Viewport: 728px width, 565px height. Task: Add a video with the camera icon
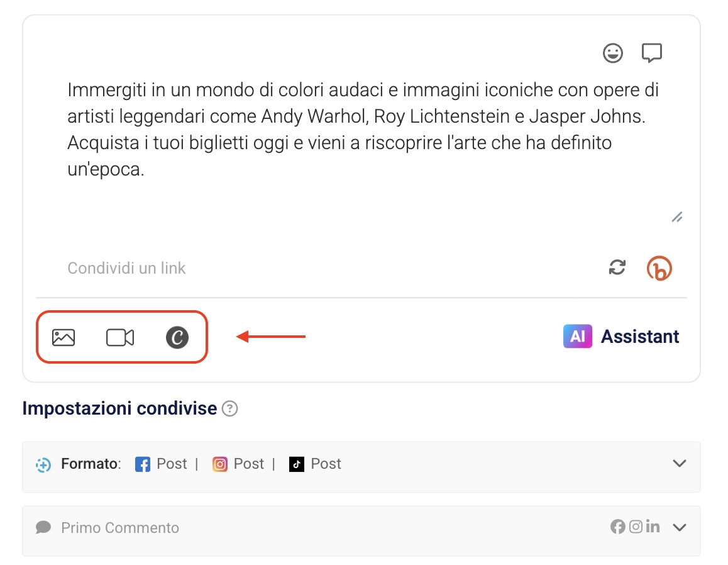coord(119,337)
